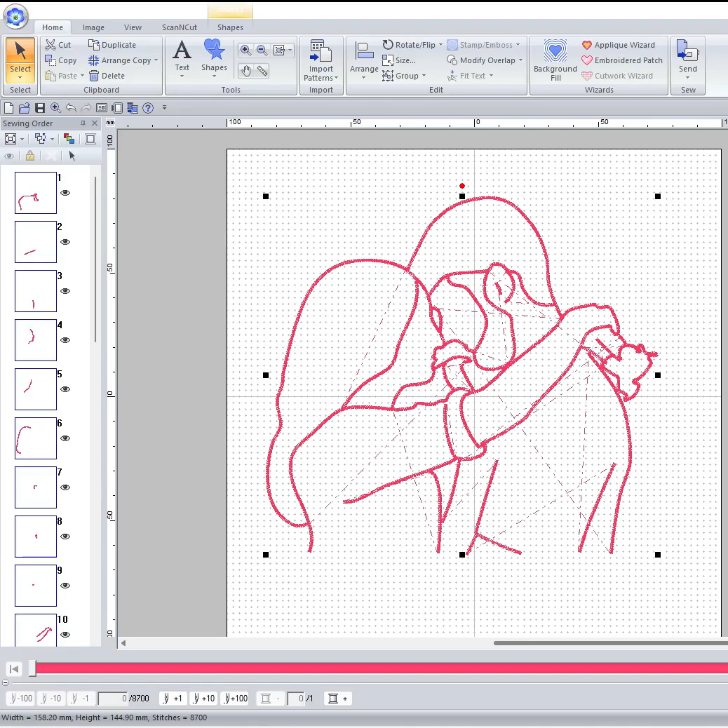Screen dimensions: 728x728
Task: Open the Arrange Copy dropdown arrow
Action: pos(156,60)
